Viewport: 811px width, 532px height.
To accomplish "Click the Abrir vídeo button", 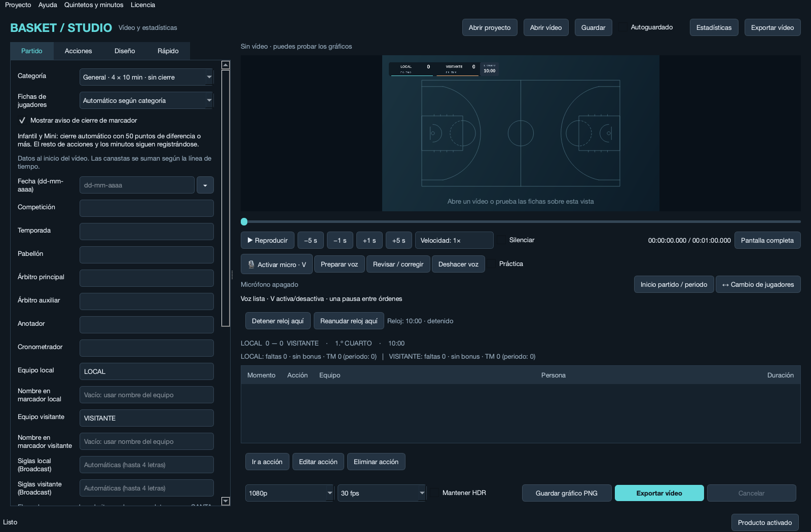I will (546, 27).
